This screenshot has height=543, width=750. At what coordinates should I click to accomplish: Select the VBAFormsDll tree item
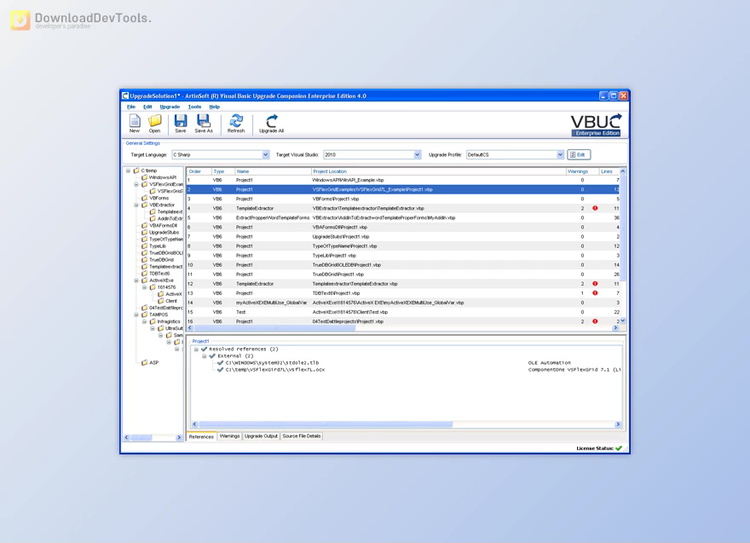tap(163, 225)
